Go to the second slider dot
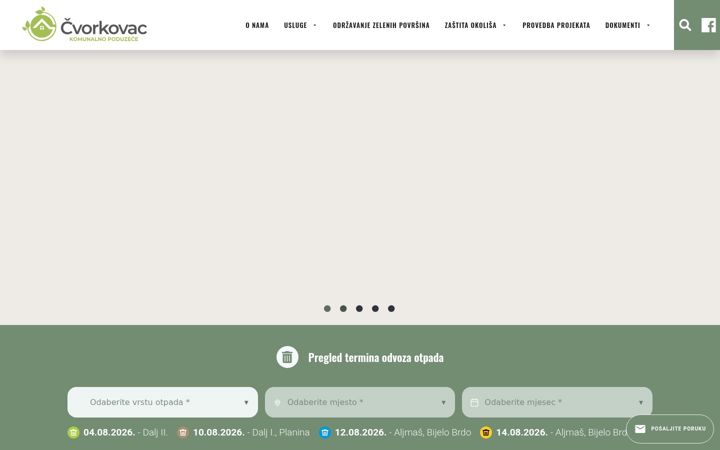 point(343,309)
